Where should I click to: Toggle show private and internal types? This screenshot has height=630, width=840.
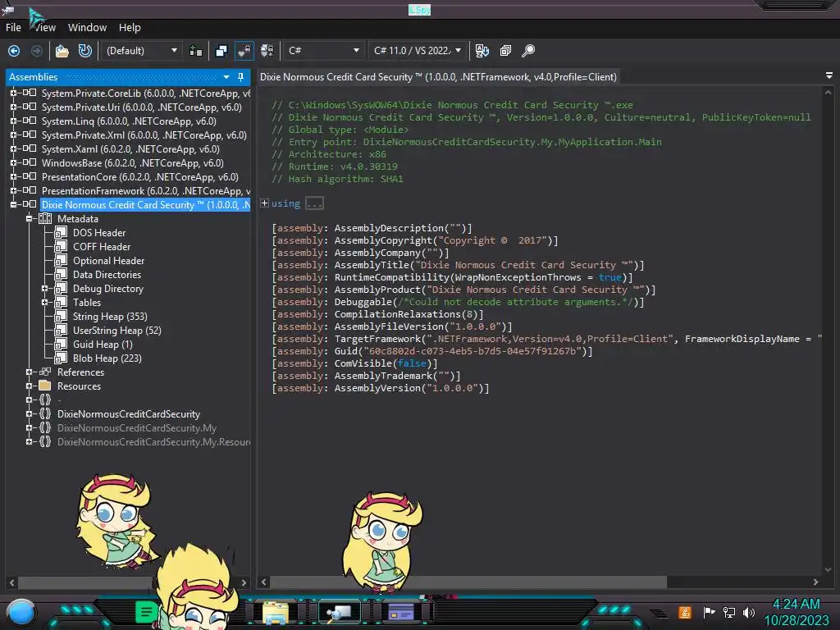click(244, 51)
